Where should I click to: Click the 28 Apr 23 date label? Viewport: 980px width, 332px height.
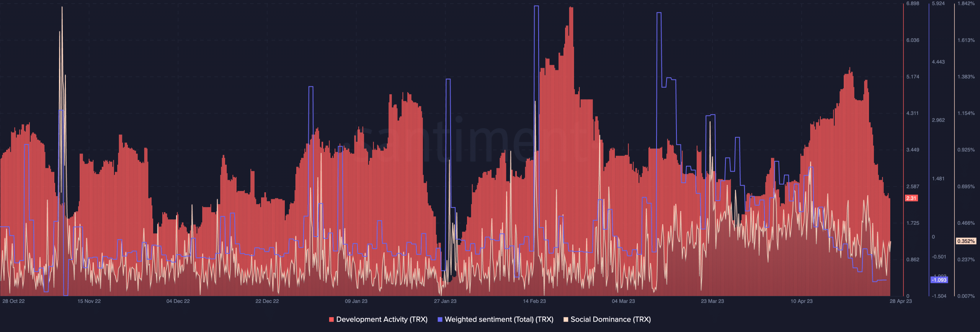click(901, 301)
